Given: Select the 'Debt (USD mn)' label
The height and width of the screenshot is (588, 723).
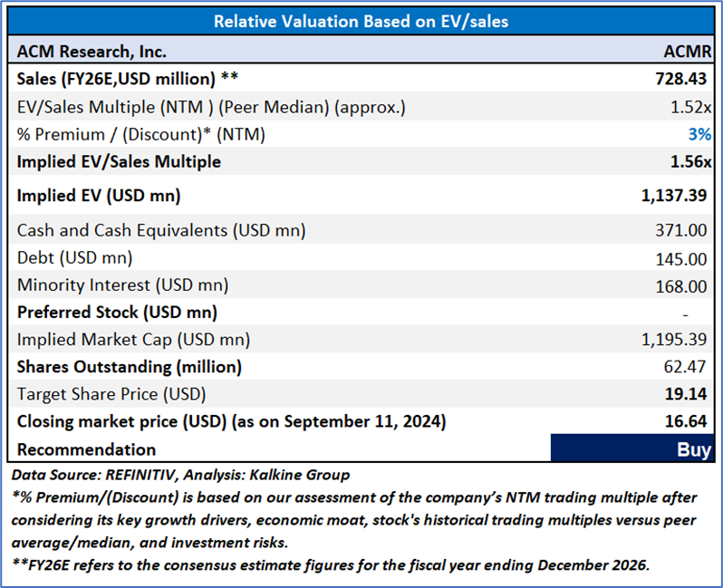Looking at the screenshot, I should [x=74, y=257].
